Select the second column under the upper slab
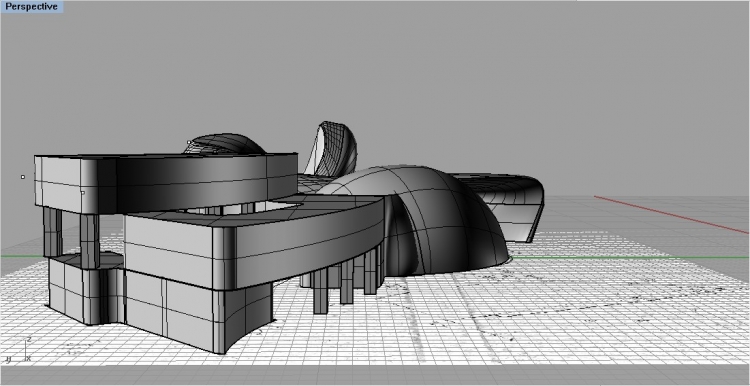Image resolution: width=750 pixels, height=386 pixels. (89, 241)
